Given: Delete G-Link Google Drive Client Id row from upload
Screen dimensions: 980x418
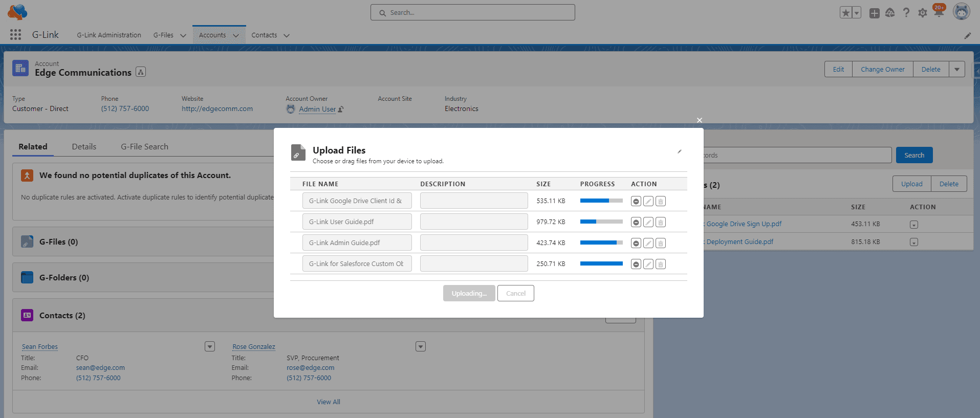Looking at the screenshot, I should pyautogui.click(x=661, y=201).
